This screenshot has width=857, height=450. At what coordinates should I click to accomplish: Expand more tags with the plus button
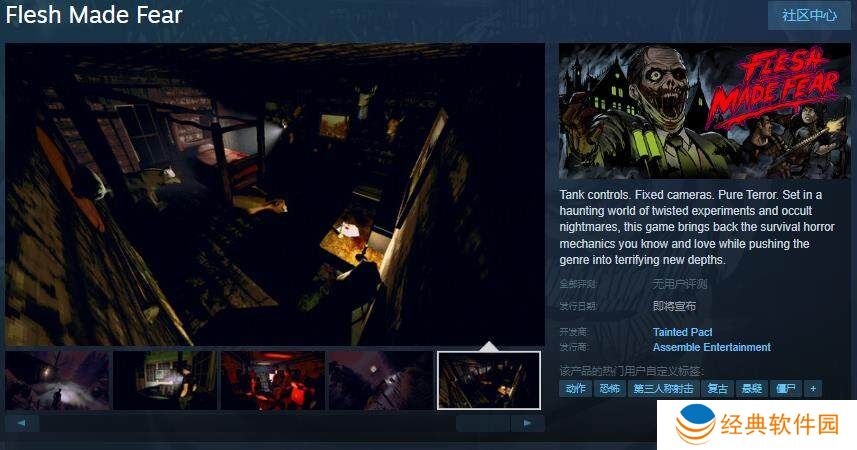pyautogui.click(x=813, y=388)
